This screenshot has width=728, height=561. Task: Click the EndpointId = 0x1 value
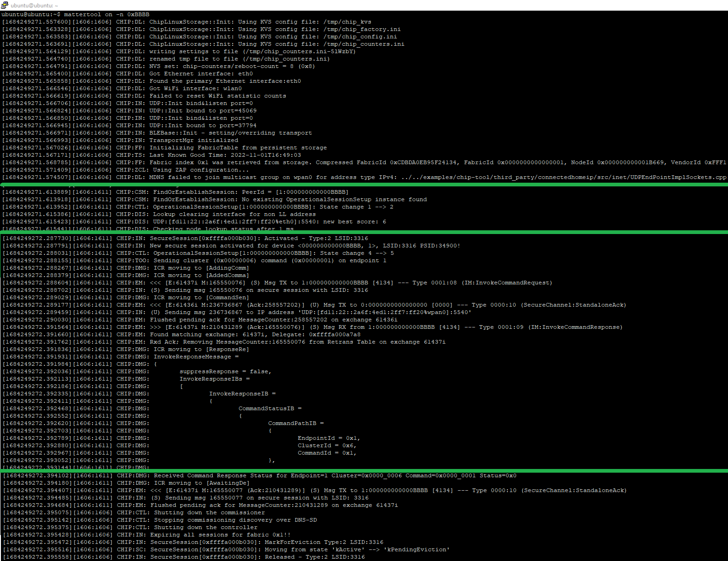pos(328,438)
